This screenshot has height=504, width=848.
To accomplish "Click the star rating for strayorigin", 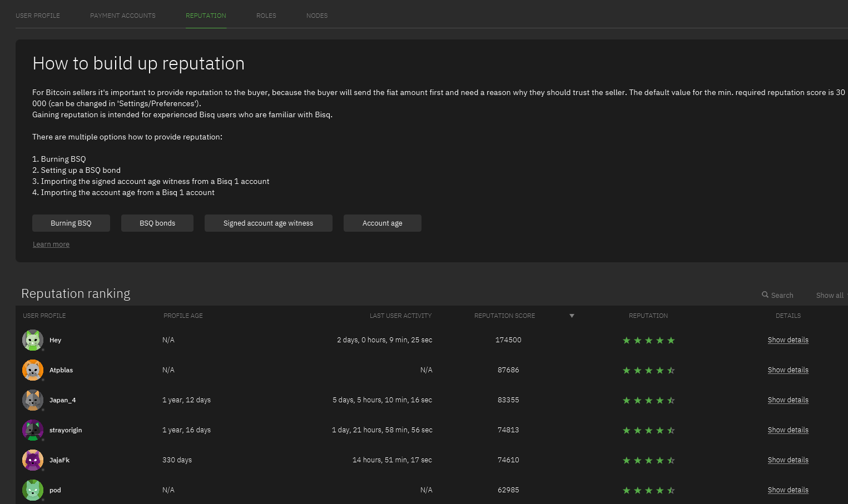I will 648,430.
